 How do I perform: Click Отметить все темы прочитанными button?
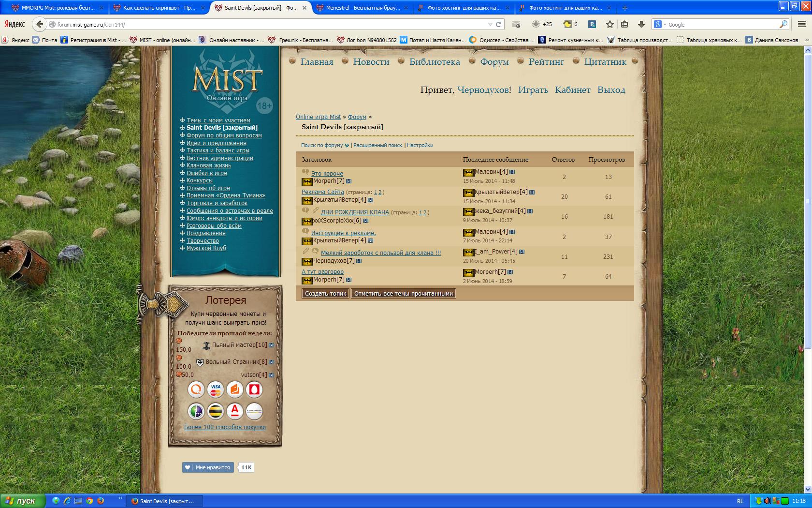(404, 294)
